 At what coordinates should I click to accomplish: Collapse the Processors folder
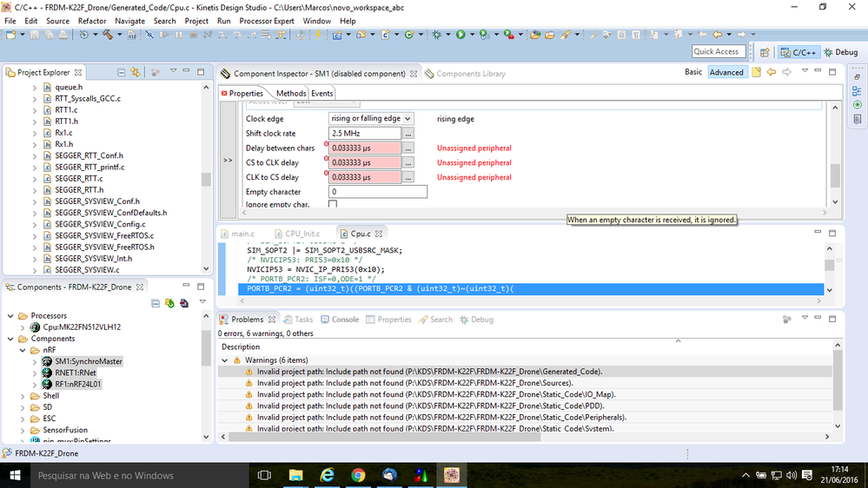click(x=10, y=316)
